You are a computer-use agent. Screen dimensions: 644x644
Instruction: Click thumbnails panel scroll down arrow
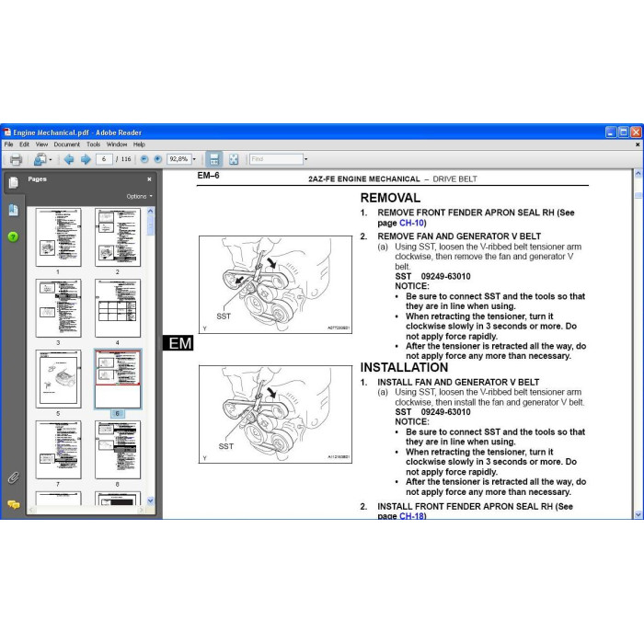coord(150,500)
